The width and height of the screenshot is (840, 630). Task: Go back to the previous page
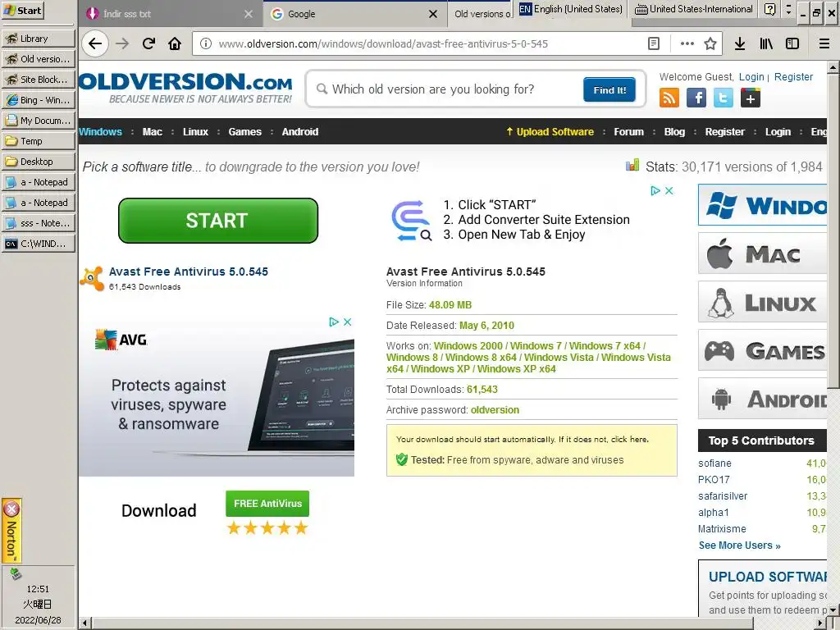95,43
